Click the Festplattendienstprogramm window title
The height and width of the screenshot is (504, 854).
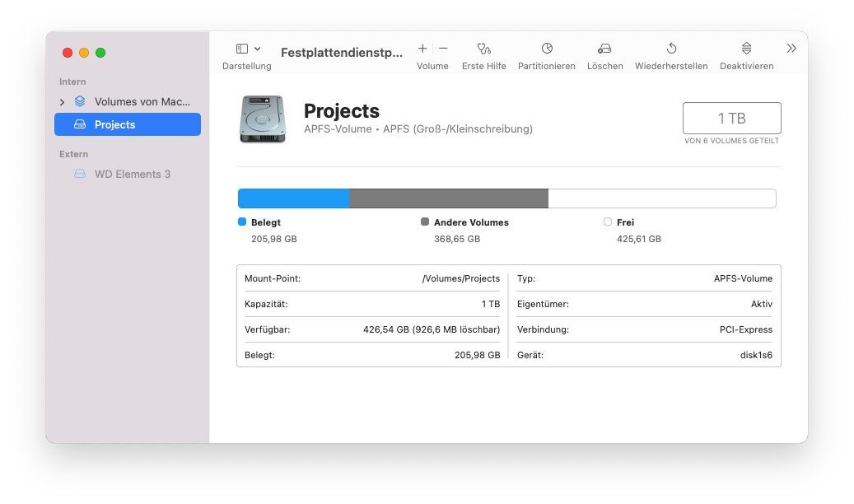click(x=342, y=53)
